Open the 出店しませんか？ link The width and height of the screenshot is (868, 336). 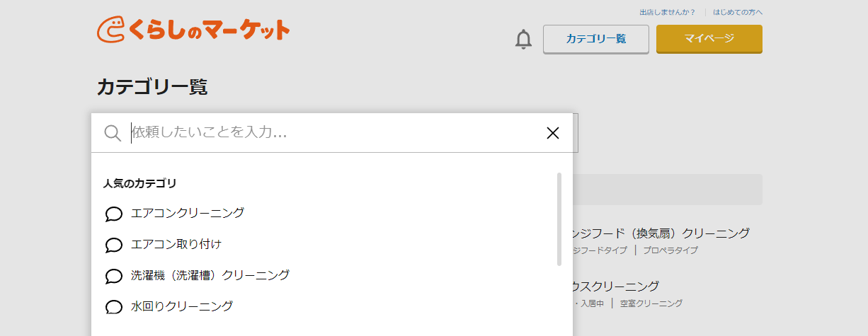pos(668,12)
